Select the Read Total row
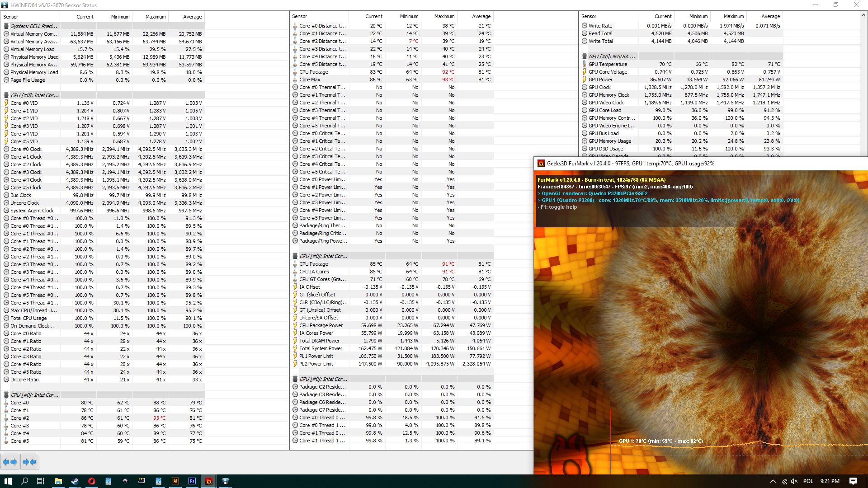The image size is (868, 488). (682, 33)
